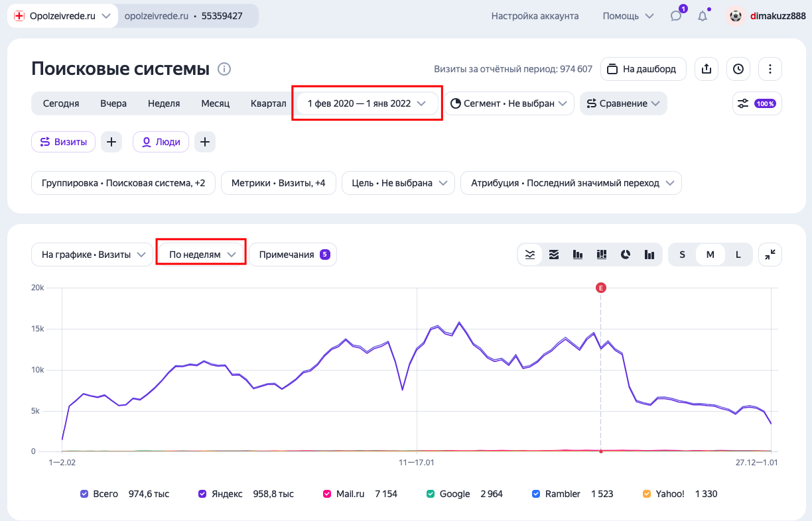Click the red E annotation marker on chart
The width and height of the screenshot is (812, 521).
pos(600,288)
